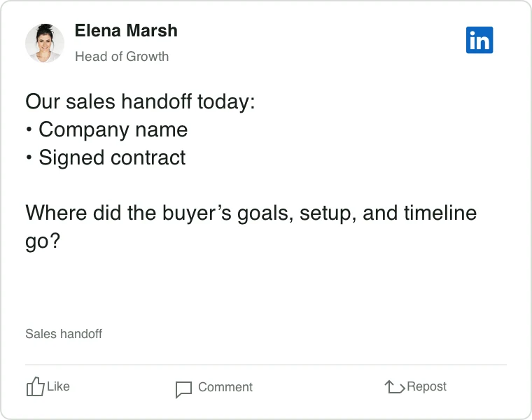
Task: Select the Repost label text
Action: (x=426, y=387)
